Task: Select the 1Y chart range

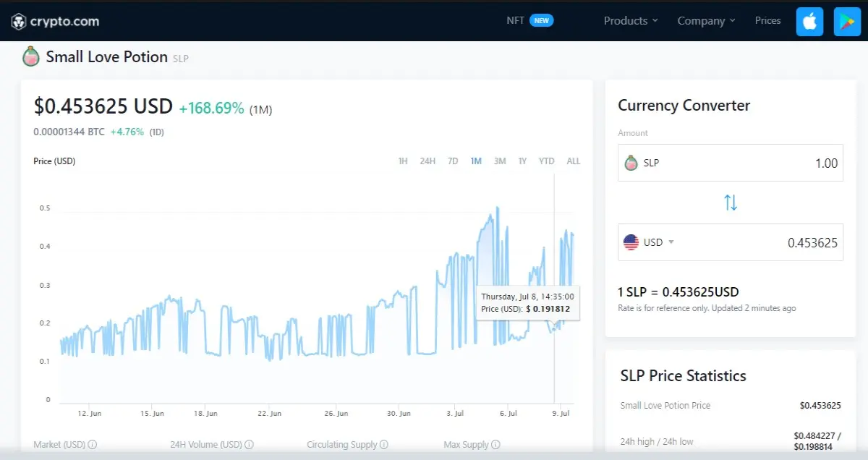Action: tap(522, 161)
